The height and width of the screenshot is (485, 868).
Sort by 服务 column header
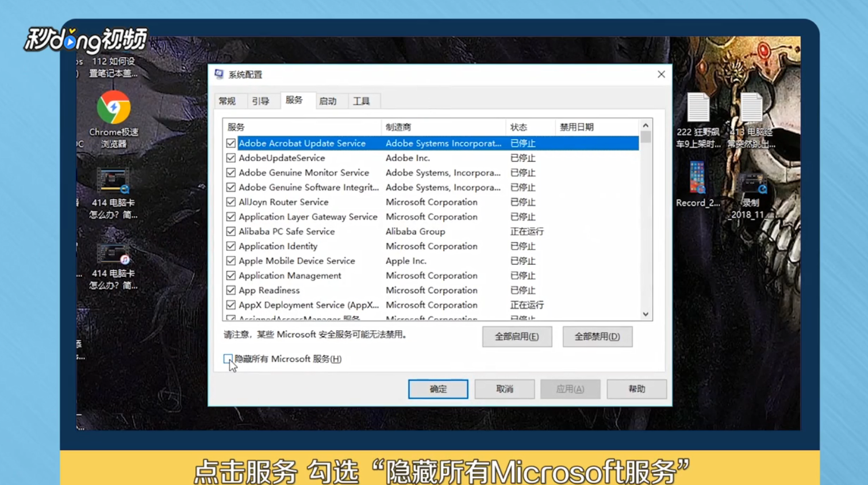[x=302, y=127]
